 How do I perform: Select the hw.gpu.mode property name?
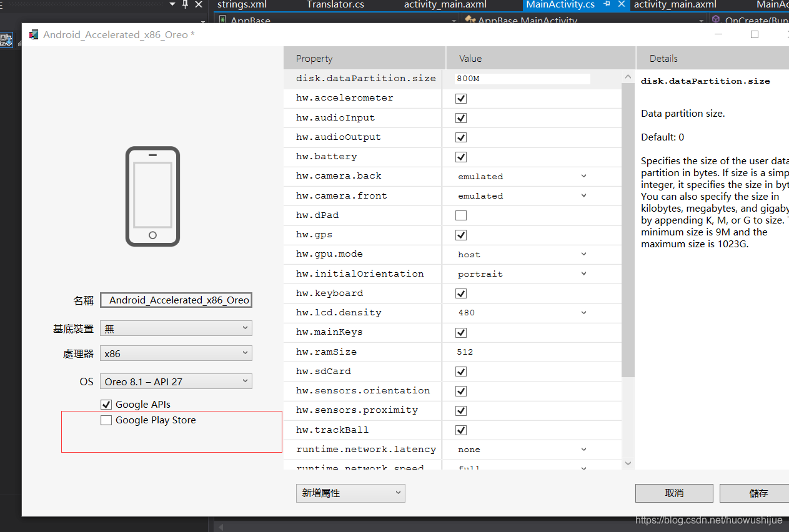329,254
